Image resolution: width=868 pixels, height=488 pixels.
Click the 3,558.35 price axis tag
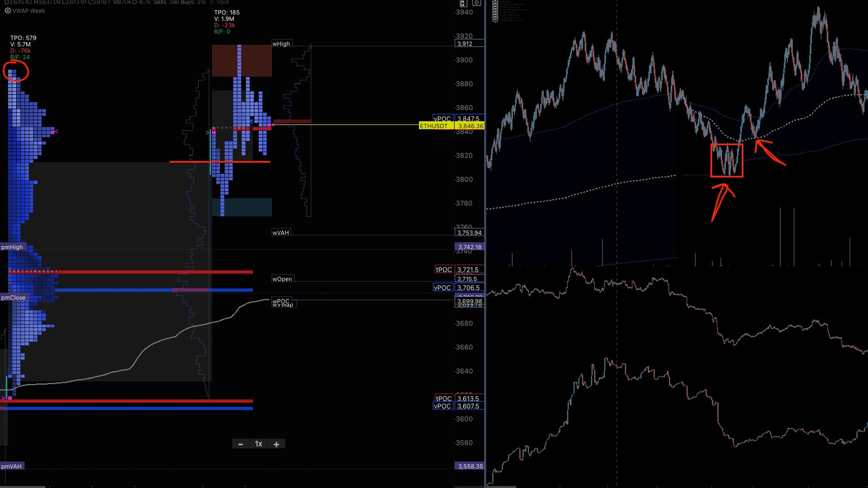[469, 466]
